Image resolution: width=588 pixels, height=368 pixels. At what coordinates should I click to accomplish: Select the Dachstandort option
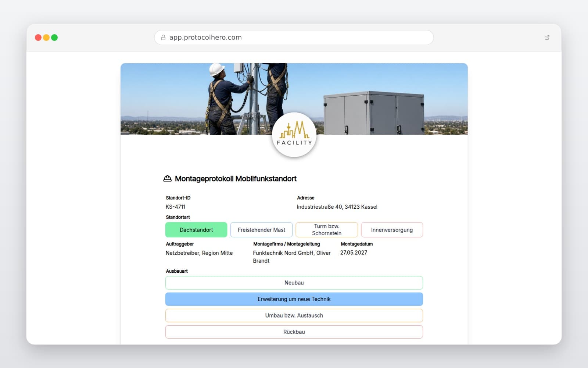196,230
